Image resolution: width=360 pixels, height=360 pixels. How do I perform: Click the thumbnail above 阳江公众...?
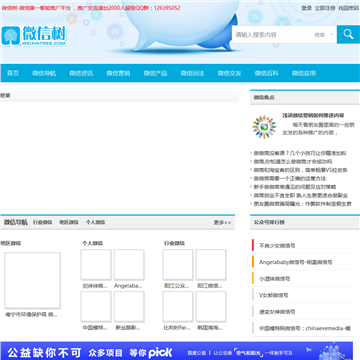tap(178, 265)
